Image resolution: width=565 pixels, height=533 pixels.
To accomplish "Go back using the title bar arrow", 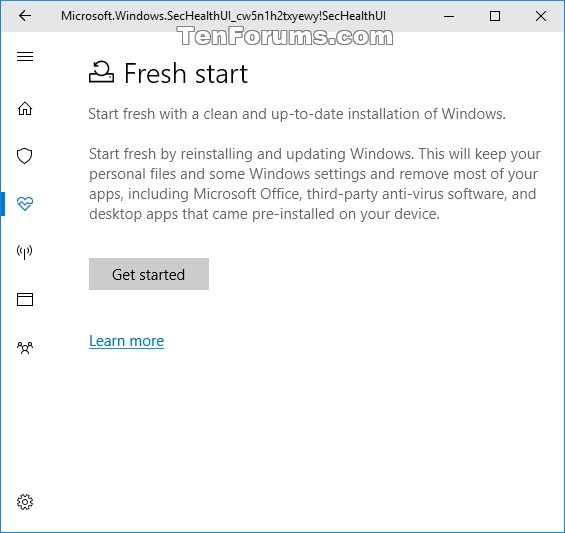I will click(x=25, y=16).
